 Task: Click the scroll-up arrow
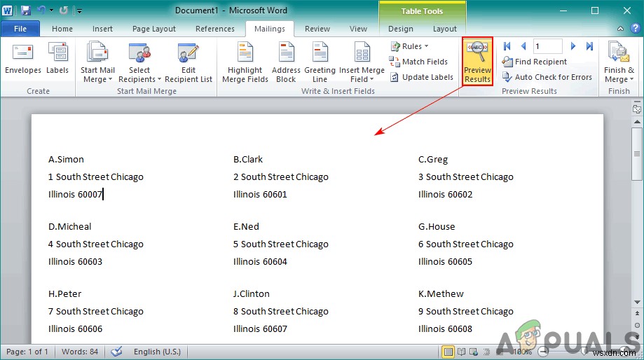[637, 122]
